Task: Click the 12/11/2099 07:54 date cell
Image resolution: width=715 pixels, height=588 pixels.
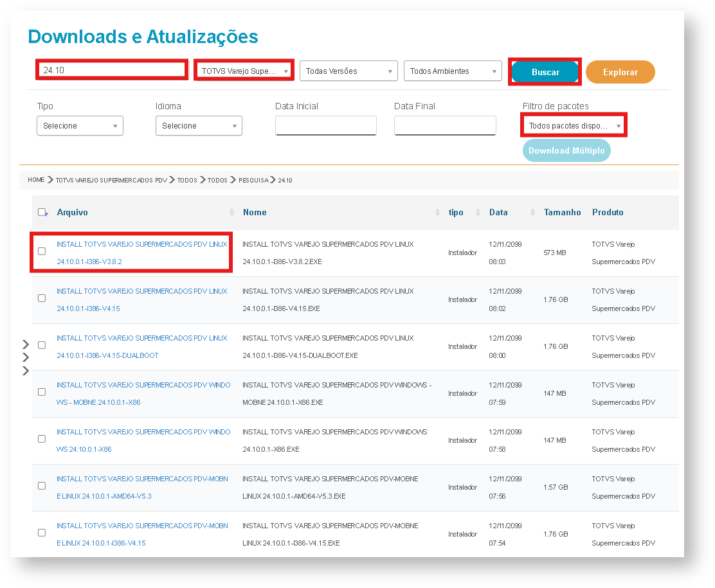Action: tap(505, 535)
